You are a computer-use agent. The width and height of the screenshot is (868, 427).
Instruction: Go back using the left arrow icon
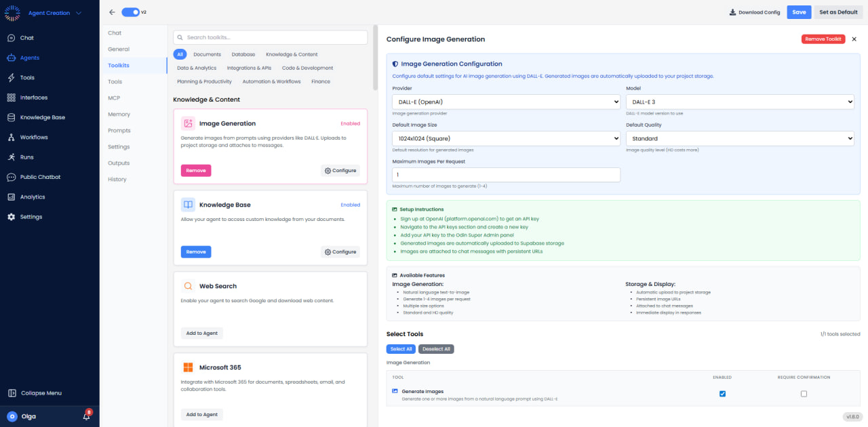[111, 12]
